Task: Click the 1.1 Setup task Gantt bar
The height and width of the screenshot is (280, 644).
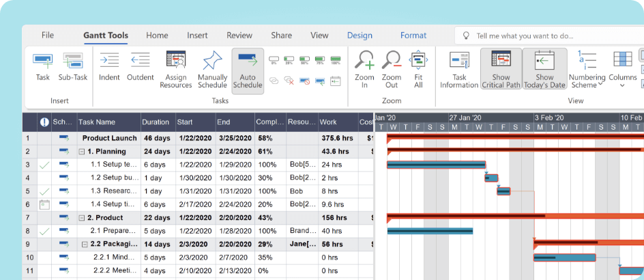Action: (x=436, y=165)
